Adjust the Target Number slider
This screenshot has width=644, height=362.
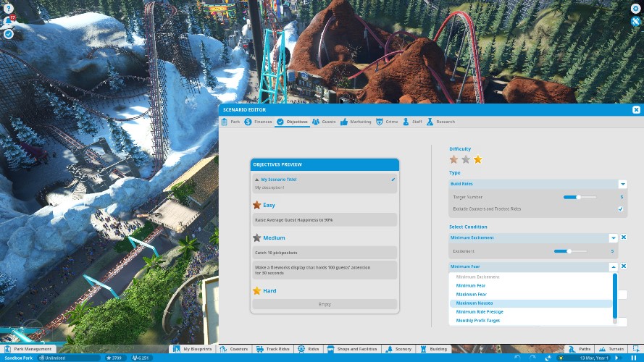pos(580,197)
